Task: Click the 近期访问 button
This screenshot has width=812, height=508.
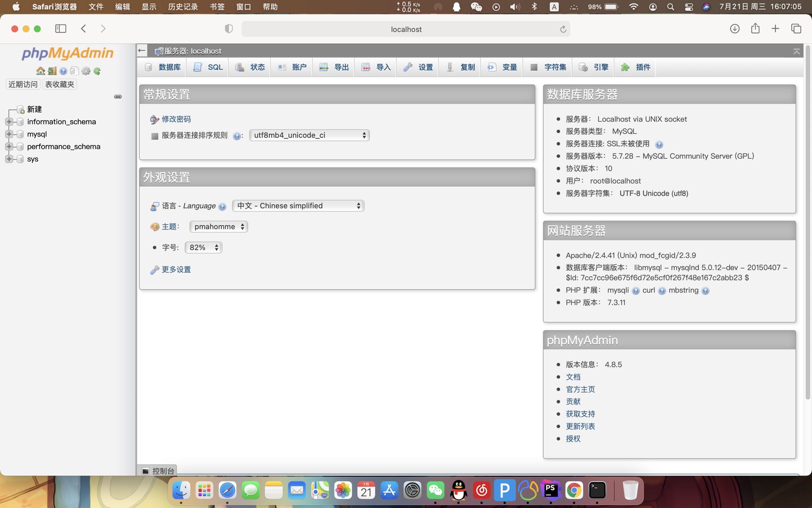Action: [x=23, y=84]
